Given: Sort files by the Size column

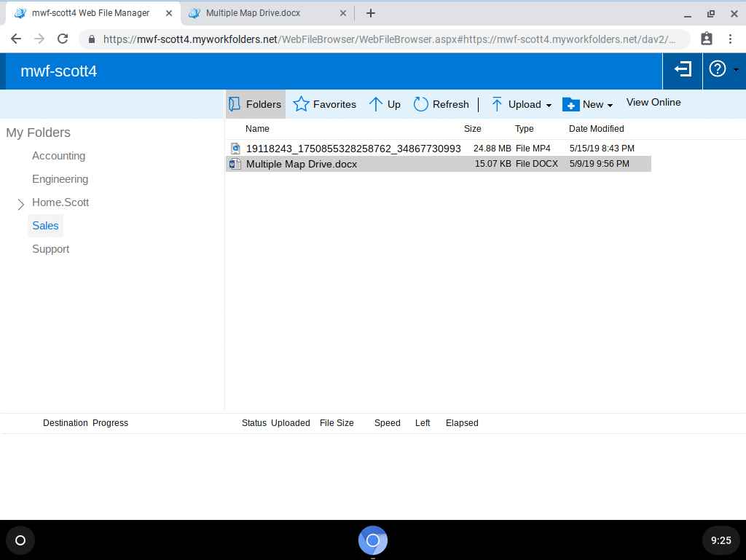Looking at the screenshot, I should [x=472, y=128].
